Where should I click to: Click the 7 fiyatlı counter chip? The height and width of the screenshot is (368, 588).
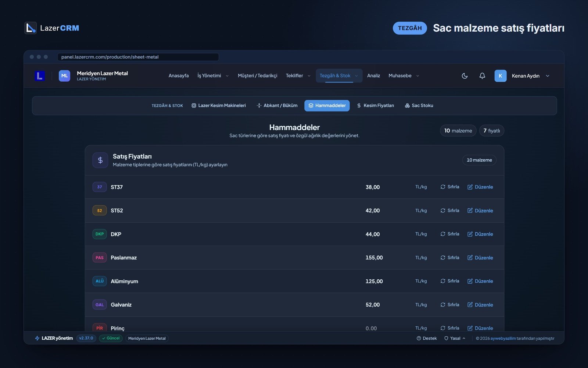(491, 131)
